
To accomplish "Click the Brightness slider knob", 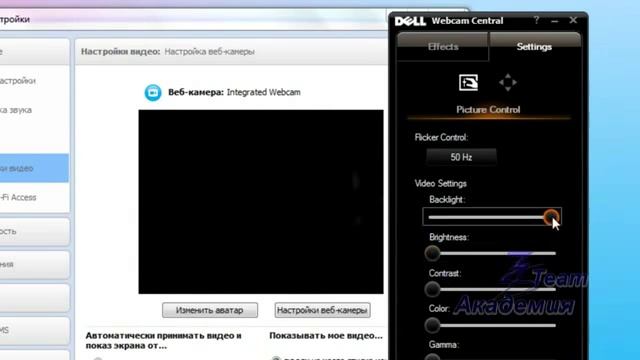I will point(432,253).
